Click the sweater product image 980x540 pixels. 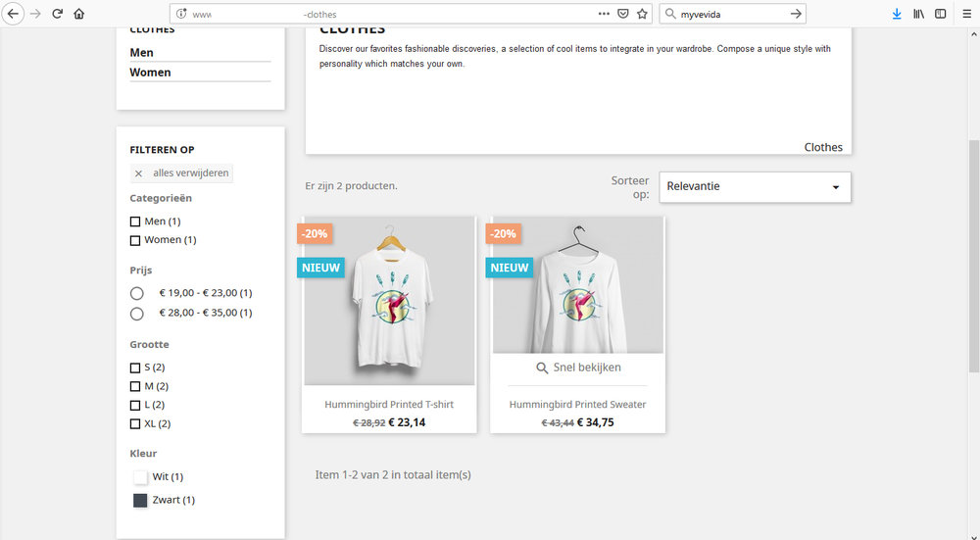pyautogui.click(x=578, y=285)
